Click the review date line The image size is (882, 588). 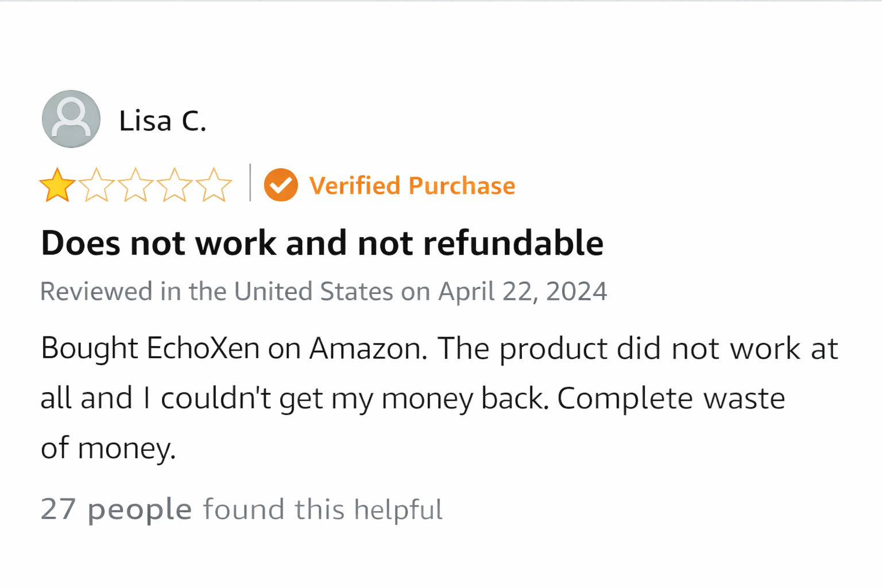pos(323,291)
